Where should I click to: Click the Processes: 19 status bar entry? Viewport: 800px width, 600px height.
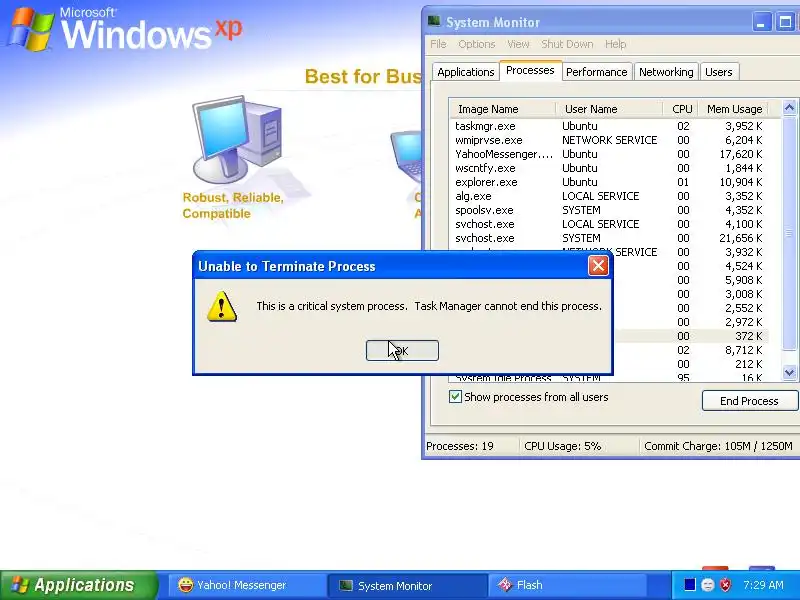pyautogui.click(x=460, y=446)
